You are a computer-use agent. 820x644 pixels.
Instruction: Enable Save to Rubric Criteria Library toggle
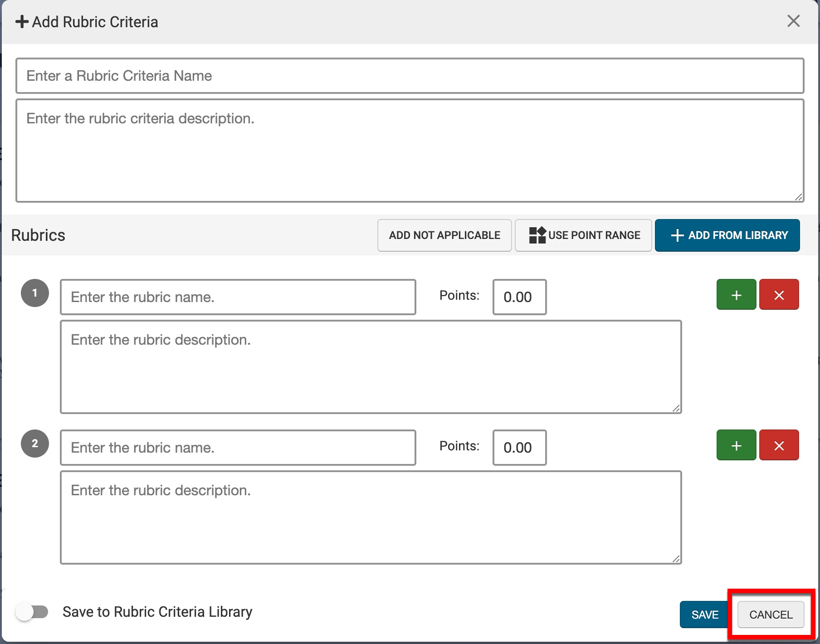tap(32, 612)
